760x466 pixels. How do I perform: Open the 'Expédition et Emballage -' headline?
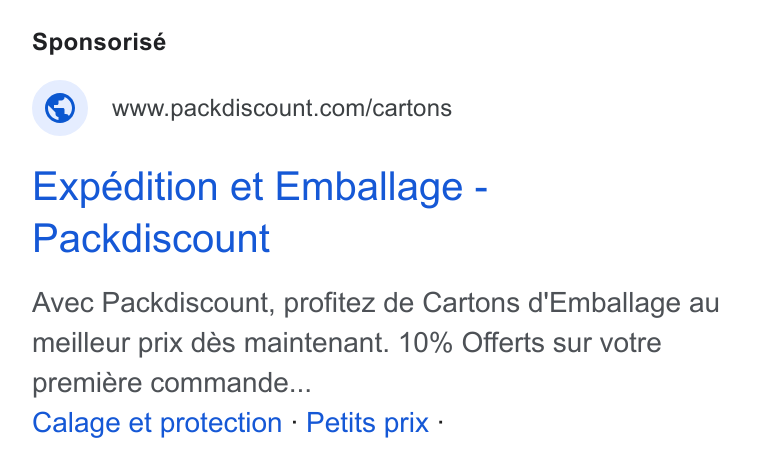pyautogui.click(x=260, y=187)
